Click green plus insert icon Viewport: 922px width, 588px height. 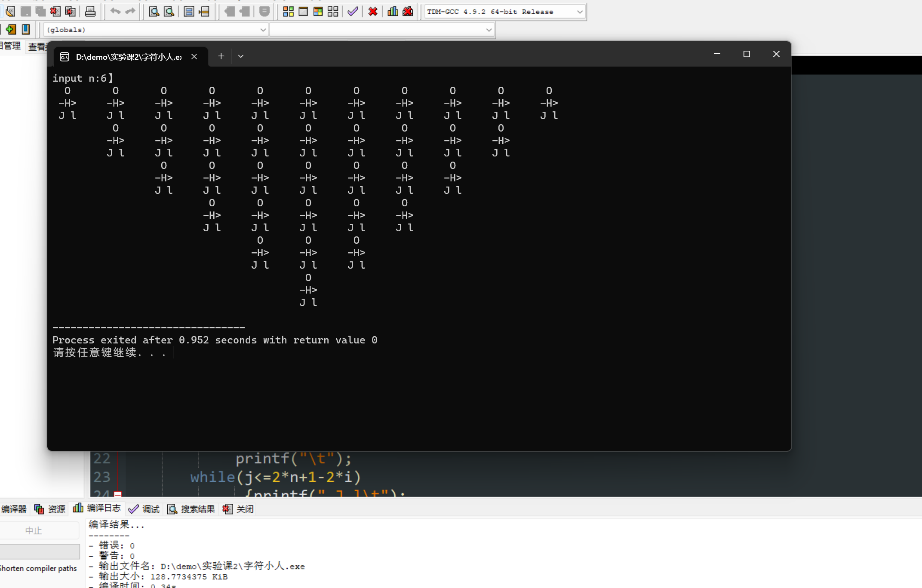click(11, 29)
